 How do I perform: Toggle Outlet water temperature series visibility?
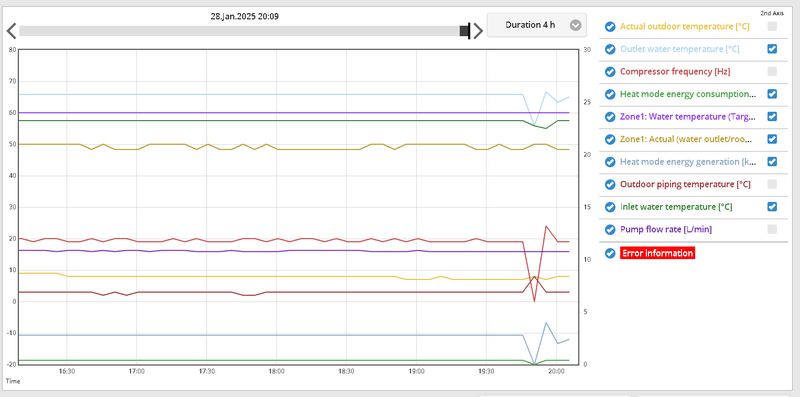(x=610, y=49)
